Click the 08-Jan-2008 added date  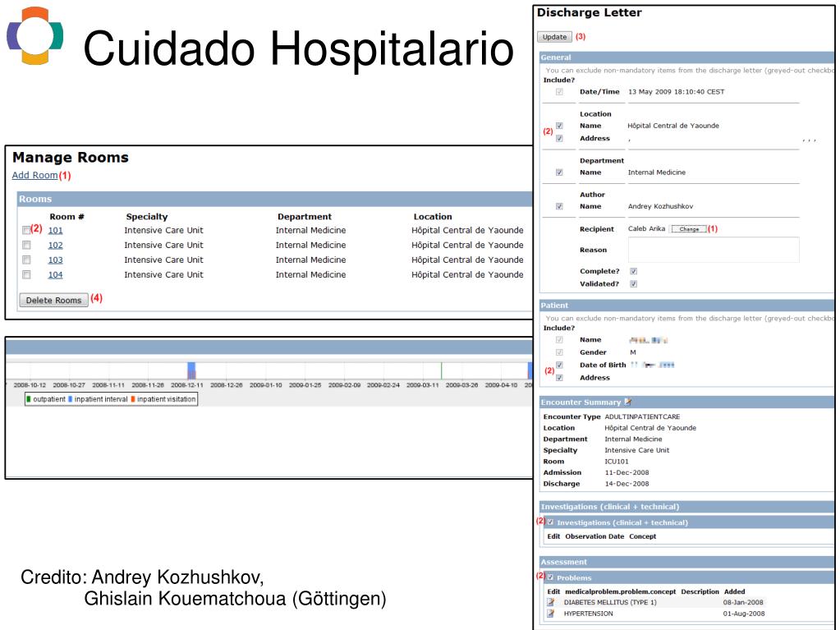coord(743,602)
